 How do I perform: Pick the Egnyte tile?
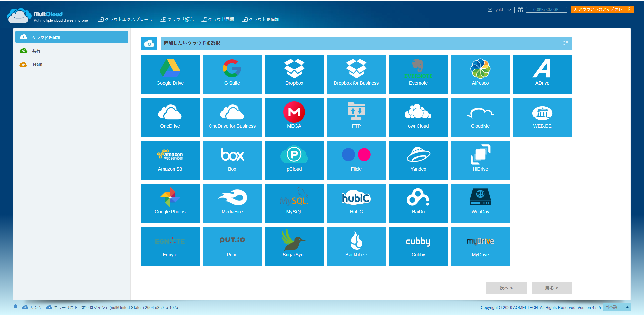(x=170, y=246)
